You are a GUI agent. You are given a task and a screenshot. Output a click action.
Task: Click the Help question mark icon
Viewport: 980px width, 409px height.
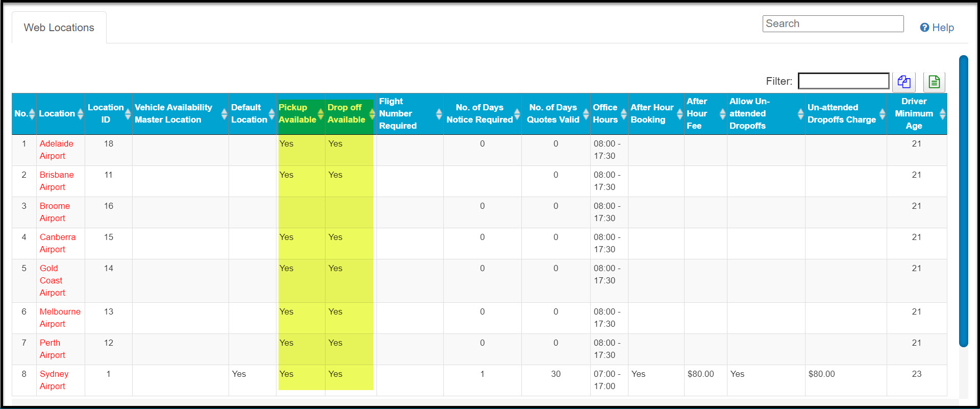924,28
